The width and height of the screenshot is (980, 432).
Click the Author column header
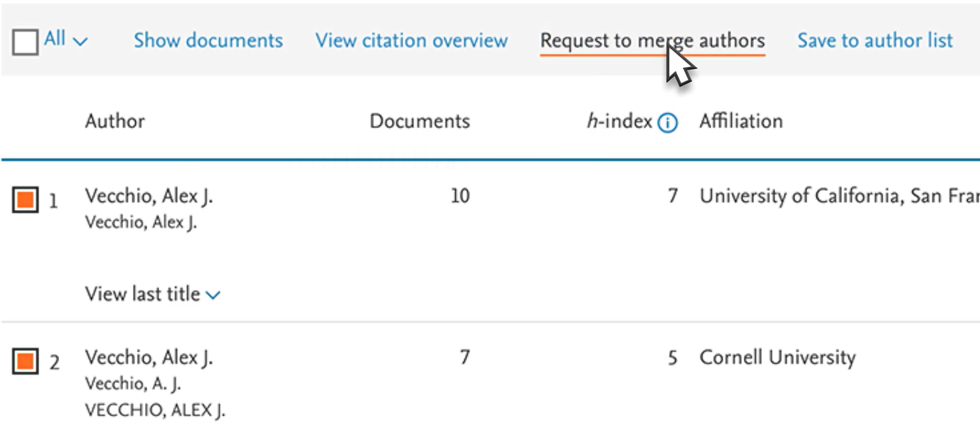(x=114, y=121)
